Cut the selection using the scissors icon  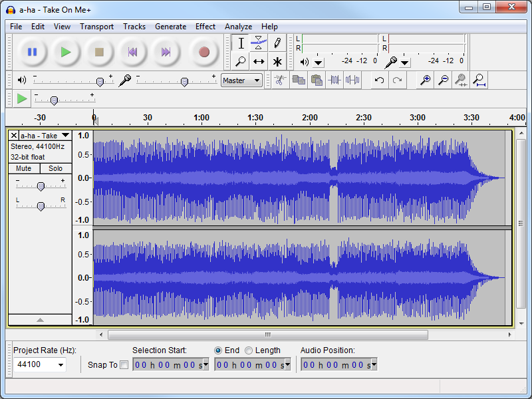279,80
